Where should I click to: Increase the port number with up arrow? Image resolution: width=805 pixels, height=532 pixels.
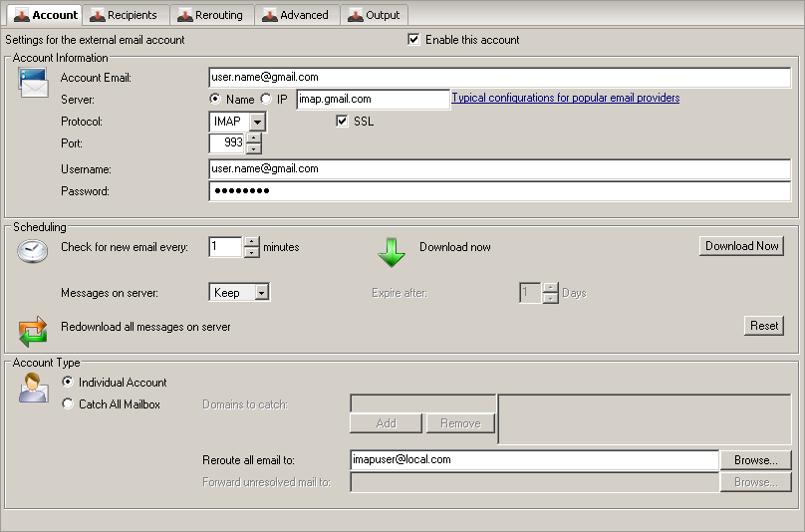tap(253, 138)
